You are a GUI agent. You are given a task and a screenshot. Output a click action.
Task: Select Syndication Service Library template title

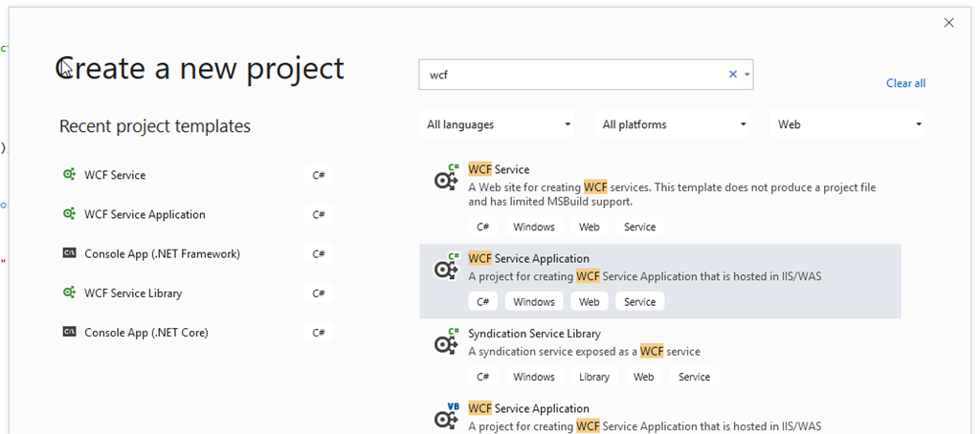pyautogui.click(x=534, y=334)
